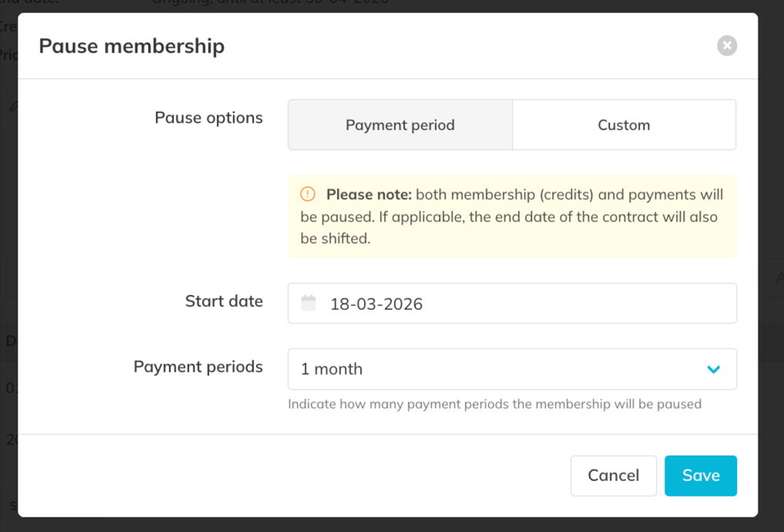The image size is (784, 532).
Task: Click the calendar icon in Start date field
Action: click(x=308, y=303)
